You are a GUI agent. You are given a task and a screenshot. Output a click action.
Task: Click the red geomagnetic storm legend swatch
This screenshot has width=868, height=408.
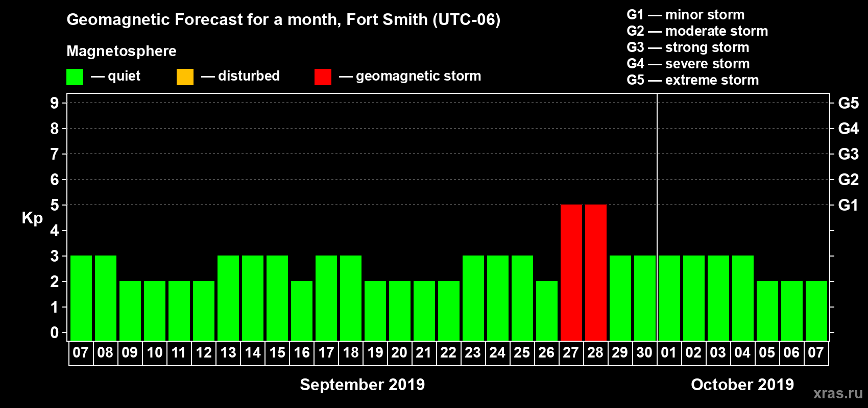(x=323, y=77)
